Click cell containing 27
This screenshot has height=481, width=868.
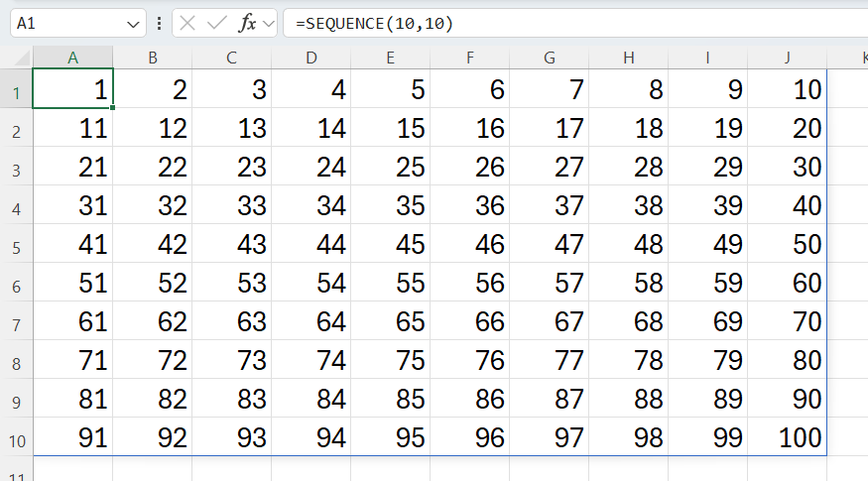(x=550, y=166)
